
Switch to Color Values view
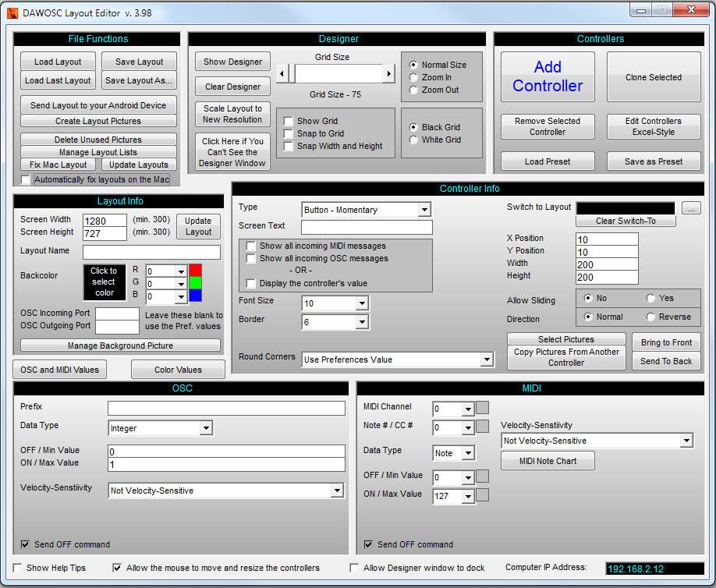coord(178,370)
